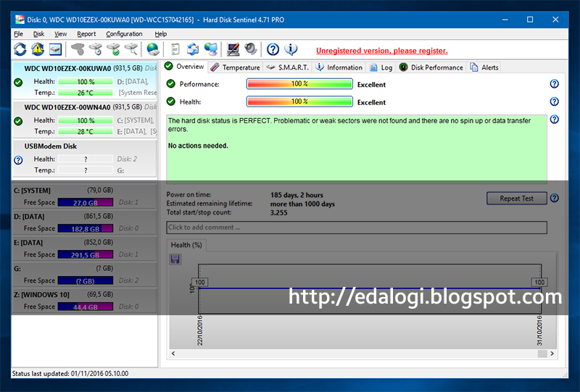Click the globe with disk toolbar icon
Image resolution: width=580 pixels, height=392 pixels.
click(153, 49)
